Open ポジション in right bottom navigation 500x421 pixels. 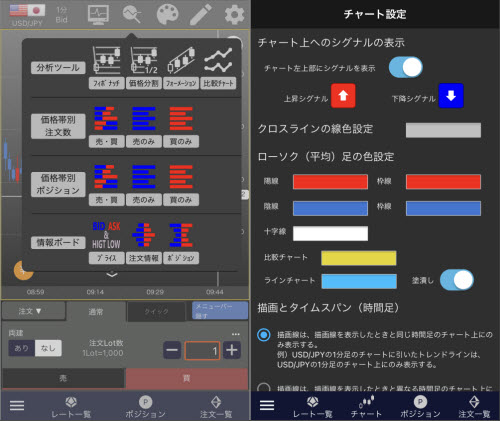click(420, 407)
